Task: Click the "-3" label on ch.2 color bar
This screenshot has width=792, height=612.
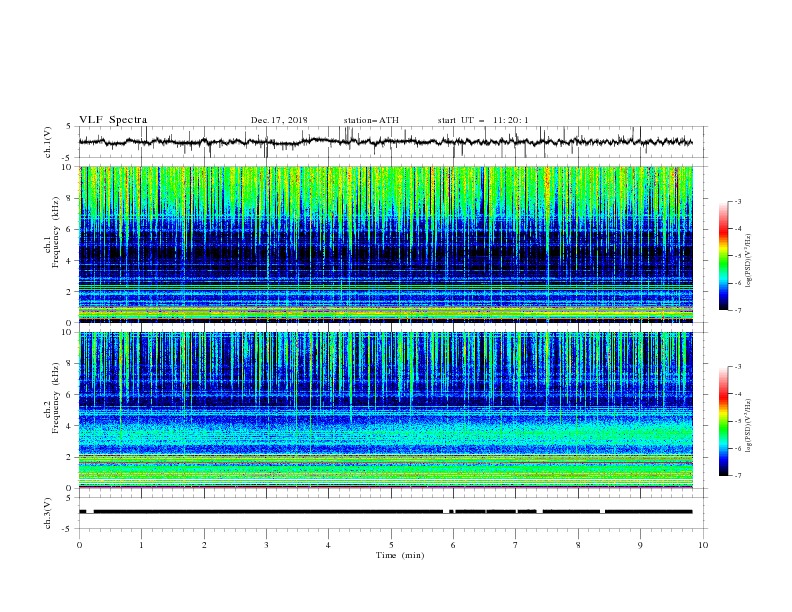Action: [737, 367]
